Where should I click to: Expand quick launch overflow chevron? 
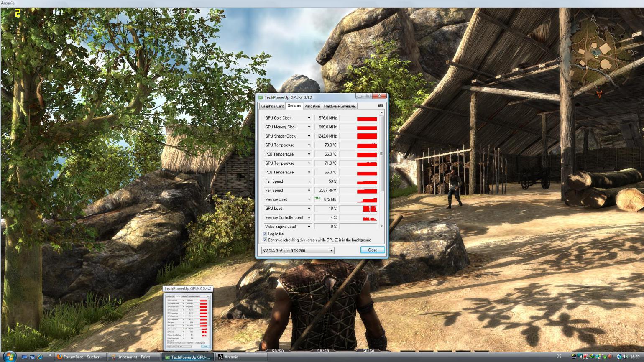click(x=50, y=355)
